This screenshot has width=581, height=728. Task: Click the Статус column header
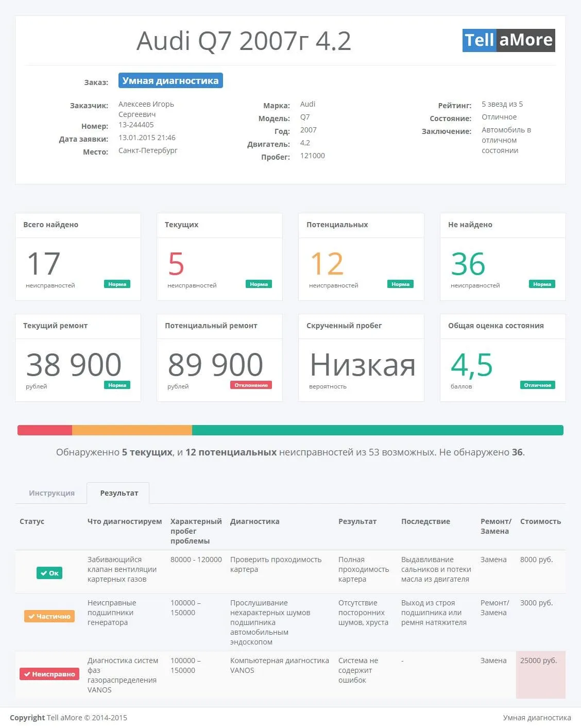[x=32, y=521]
